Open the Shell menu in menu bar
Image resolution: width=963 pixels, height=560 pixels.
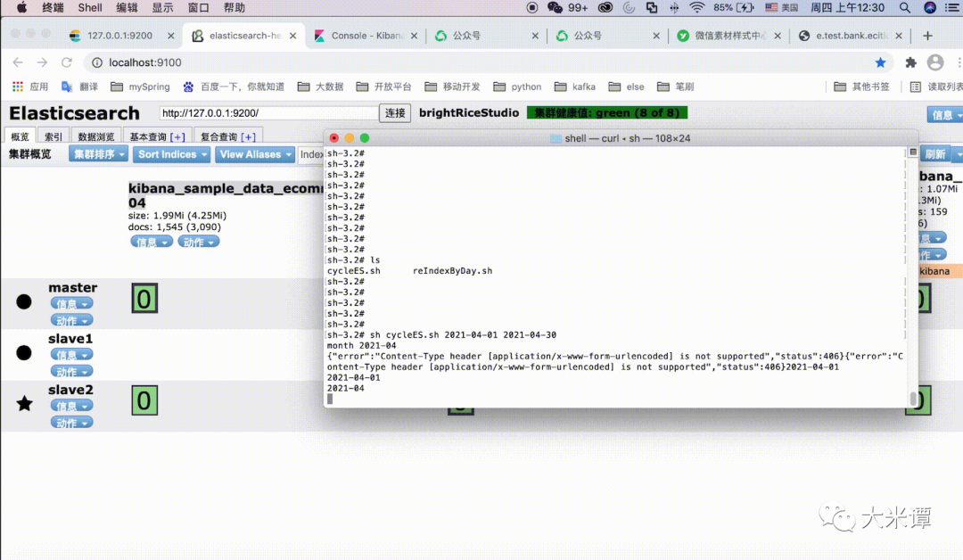pyautogui.click(x=90, y=7)
